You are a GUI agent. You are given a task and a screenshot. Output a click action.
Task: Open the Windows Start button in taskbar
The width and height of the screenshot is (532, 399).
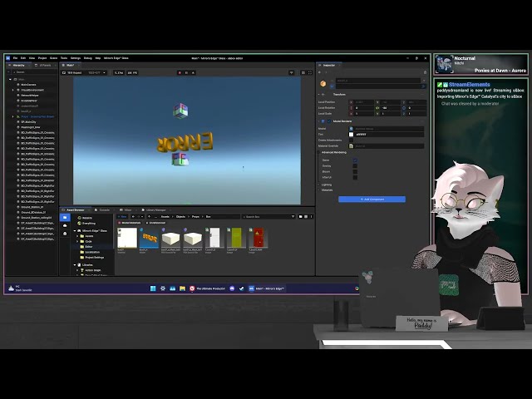pyautogui.click(x=153, y=288)
